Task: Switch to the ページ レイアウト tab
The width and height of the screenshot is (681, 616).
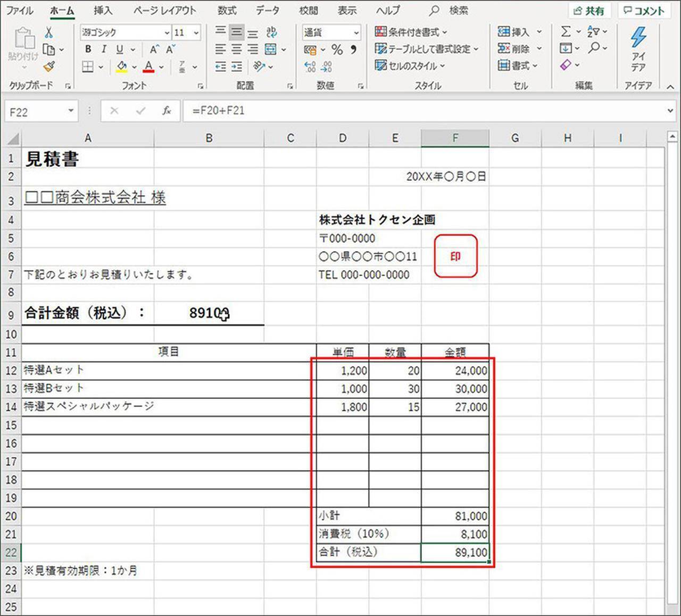Action: click(165, 10)
